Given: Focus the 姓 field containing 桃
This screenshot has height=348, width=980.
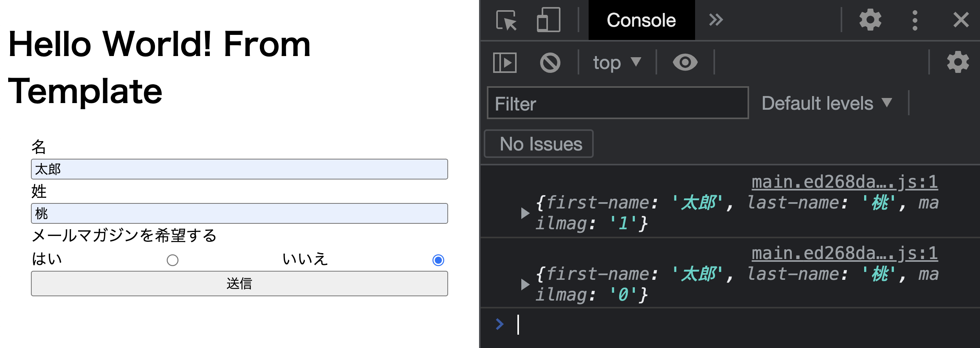Looking at the screenshot, I should point(240,213).
